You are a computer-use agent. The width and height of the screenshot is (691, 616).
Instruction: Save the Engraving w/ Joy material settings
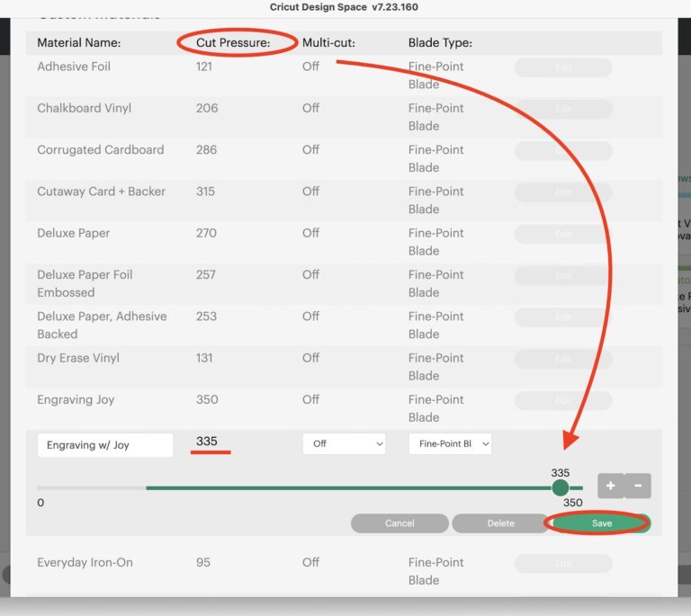(x=601, y=523)
